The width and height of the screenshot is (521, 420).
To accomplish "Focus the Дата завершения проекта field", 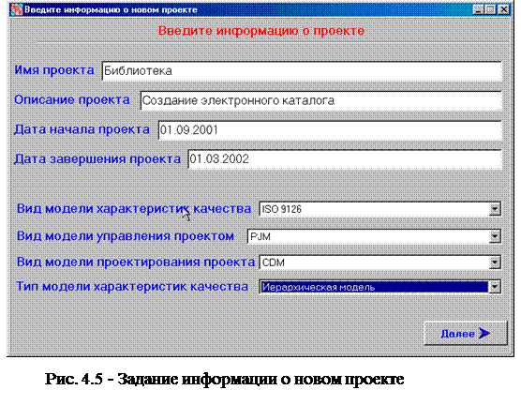I will tap(345, 159).
